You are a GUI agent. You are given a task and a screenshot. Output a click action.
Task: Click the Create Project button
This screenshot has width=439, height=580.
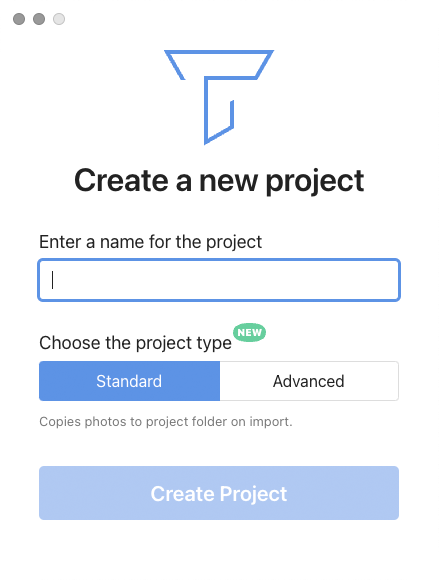click(219, 493)
